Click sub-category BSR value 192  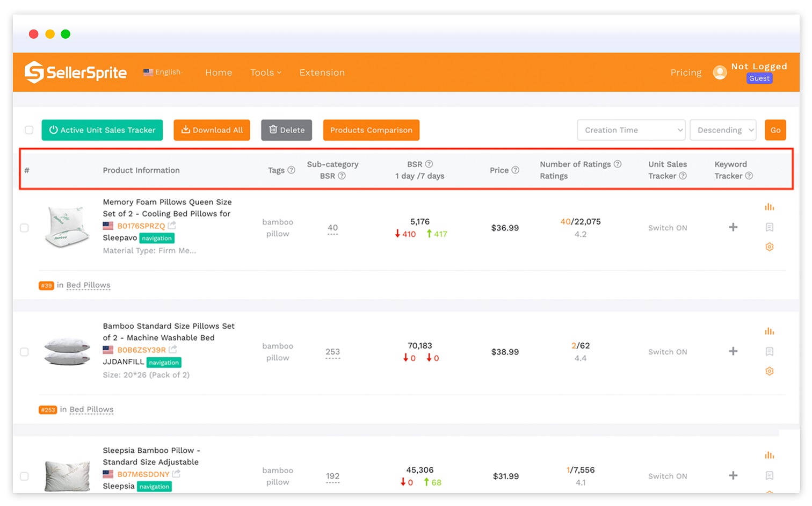pos(332,476)
